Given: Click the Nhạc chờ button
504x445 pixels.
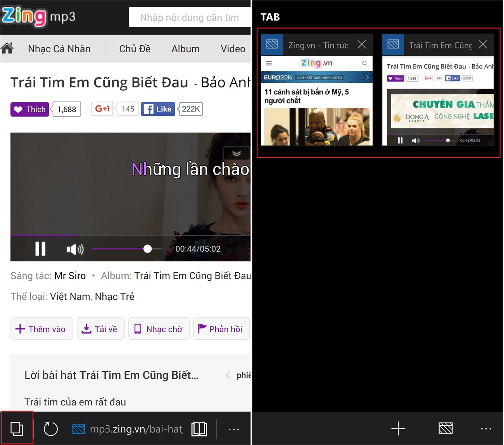Looking at the screenshot, I should click(x=159, y=329).
